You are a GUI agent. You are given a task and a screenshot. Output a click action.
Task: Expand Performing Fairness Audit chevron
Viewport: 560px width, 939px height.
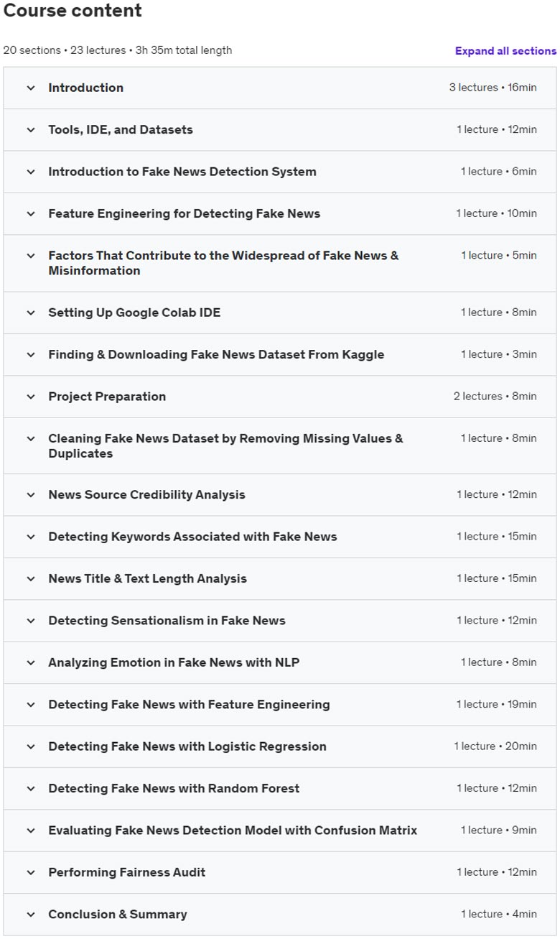click(x=31, y=872)
